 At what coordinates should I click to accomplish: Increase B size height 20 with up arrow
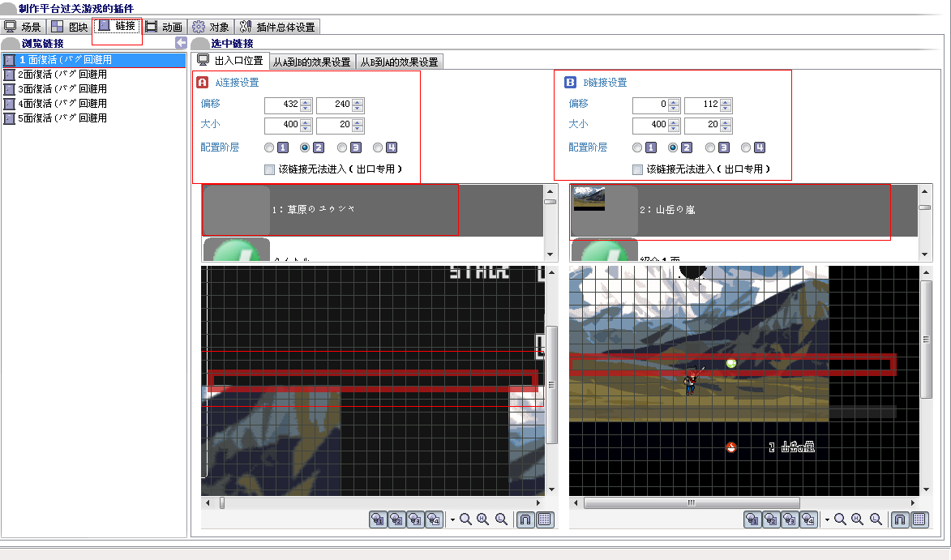[x=726, y=122]
